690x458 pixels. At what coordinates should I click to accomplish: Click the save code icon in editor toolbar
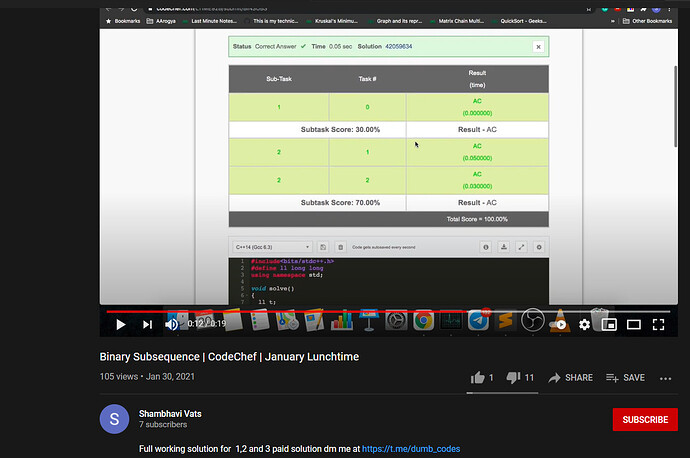point(323,247)
